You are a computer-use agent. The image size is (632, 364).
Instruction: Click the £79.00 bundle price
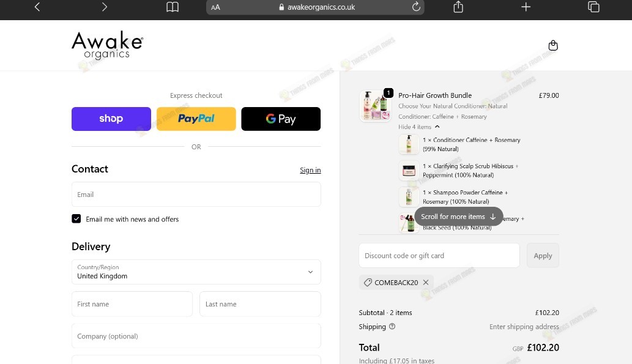pos(549,95)
